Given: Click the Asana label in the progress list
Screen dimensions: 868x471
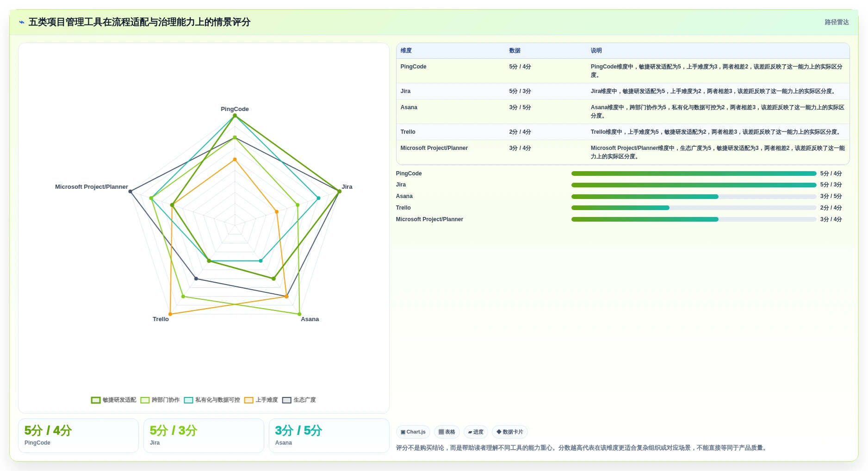Looking at the screenshot, I should click(x=404, y=196).
